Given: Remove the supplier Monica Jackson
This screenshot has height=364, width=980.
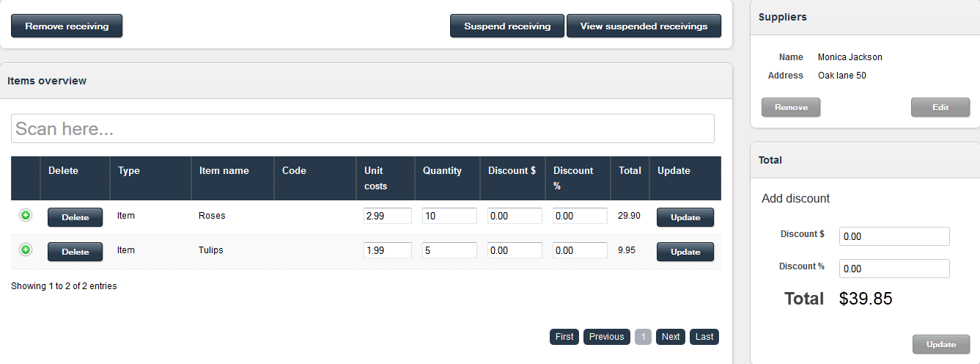Looking at the screenshot, I should pyautogui.click(x=791, y=107).
